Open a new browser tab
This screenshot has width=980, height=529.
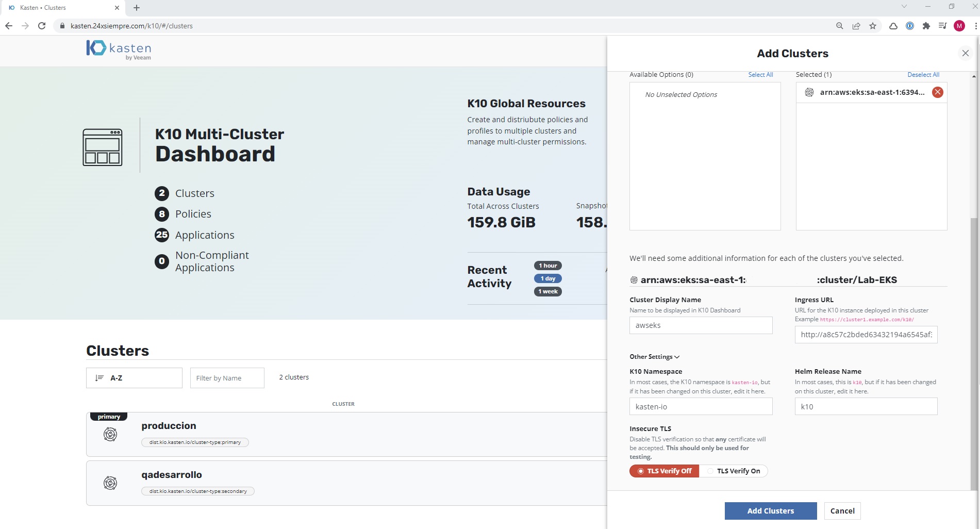click(x=137, y=8)
